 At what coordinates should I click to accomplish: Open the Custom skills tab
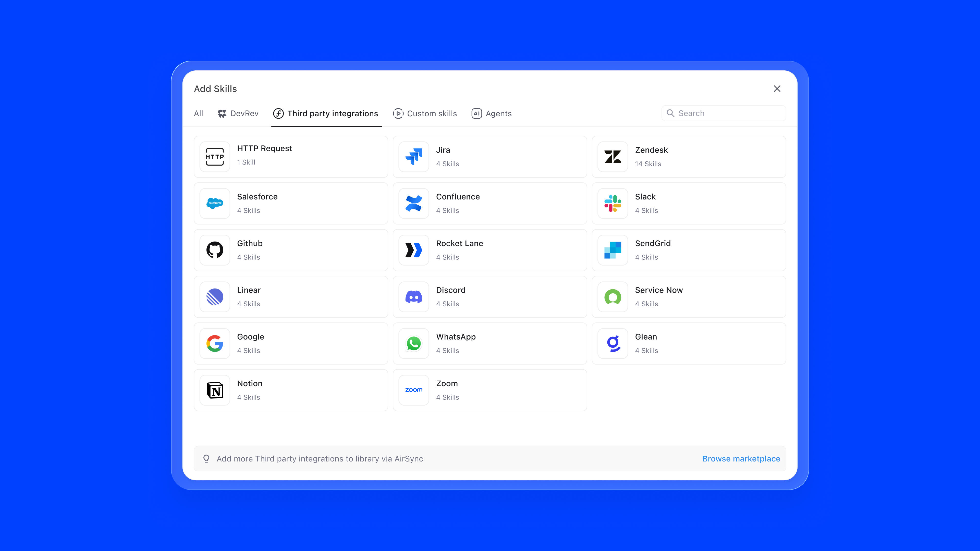(425, 113)
